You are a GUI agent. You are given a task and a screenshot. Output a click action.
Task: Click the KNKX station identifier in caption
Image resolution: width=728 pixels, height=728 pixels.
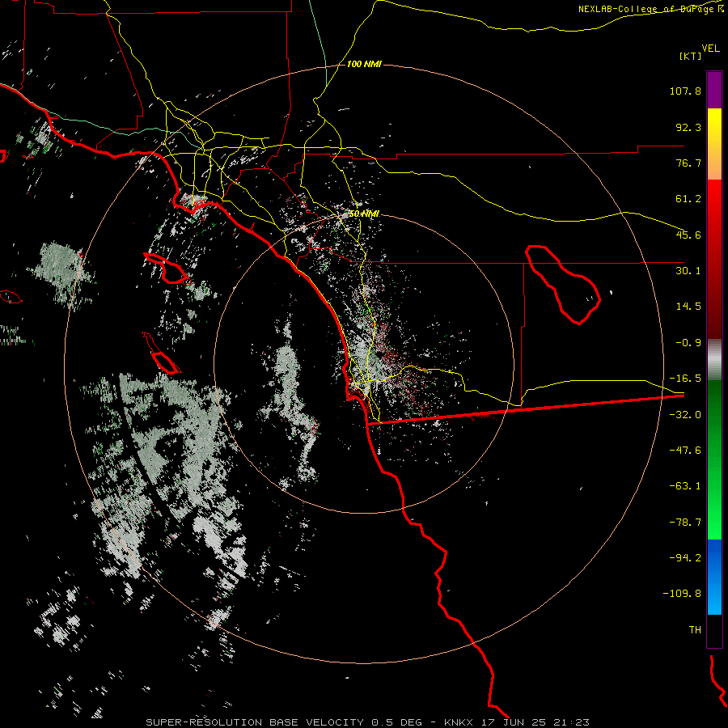click(459, 722)
